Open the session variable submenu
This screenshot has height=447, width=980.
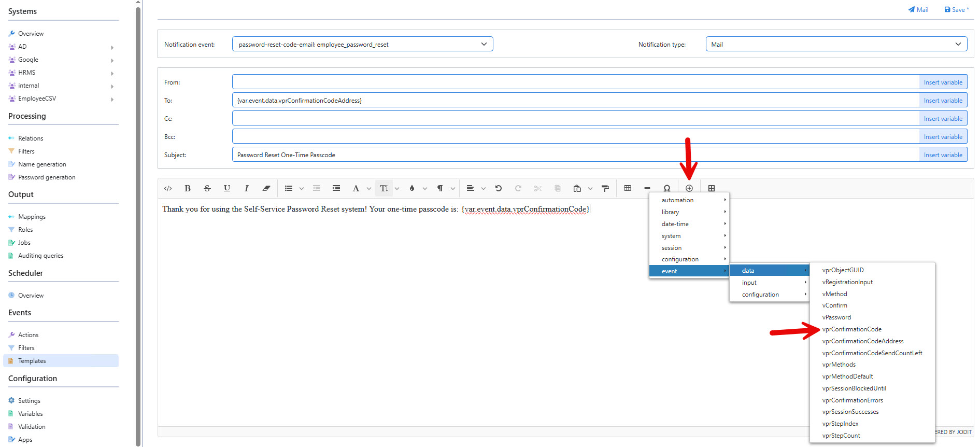click(689, 248)
